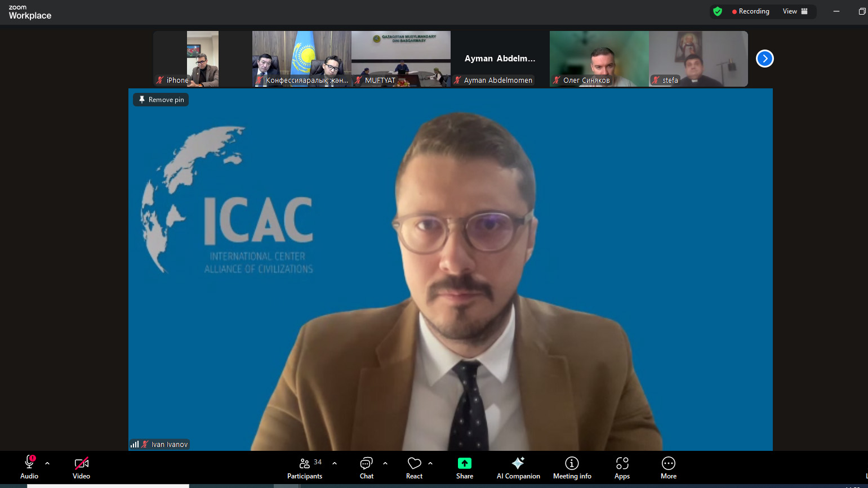Screen dimensions: 868x488
Task: Expand audio settings arrow next to Audio
Action: click(47, 463)
